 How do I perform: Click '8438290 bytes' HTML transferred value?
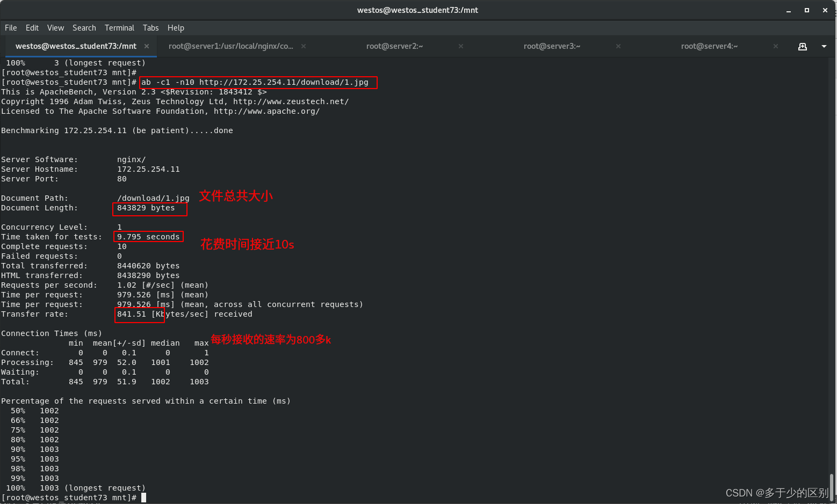[148, 275]
